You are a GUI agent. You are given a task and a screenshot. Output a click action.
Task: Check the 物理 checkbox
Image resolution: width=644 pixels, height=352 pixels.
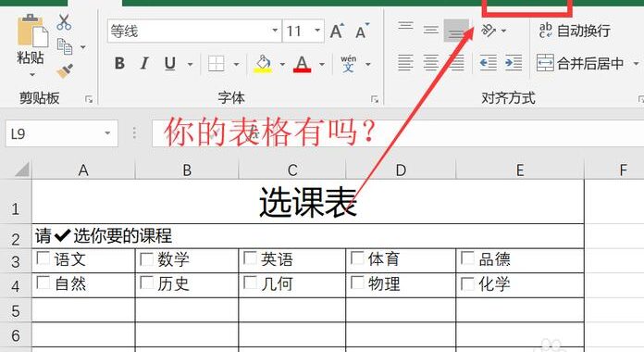[357, 283]
